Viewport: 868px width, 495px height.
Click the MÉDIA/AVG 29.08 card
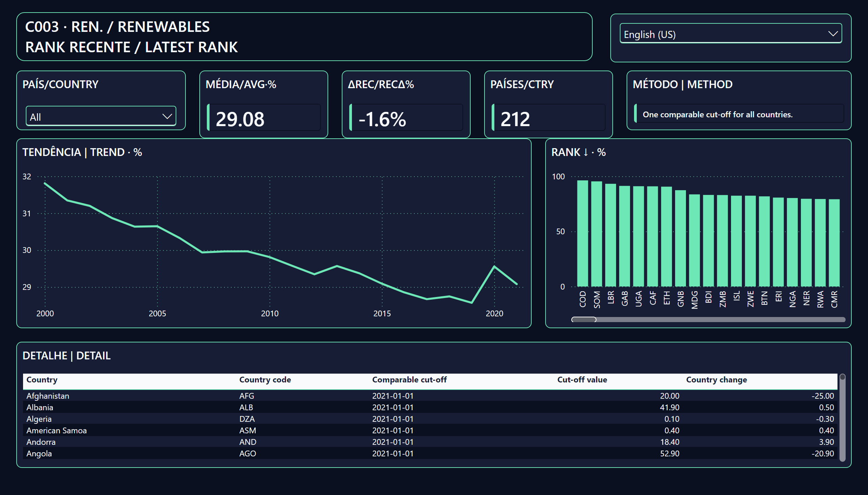[x=263, y=104]
